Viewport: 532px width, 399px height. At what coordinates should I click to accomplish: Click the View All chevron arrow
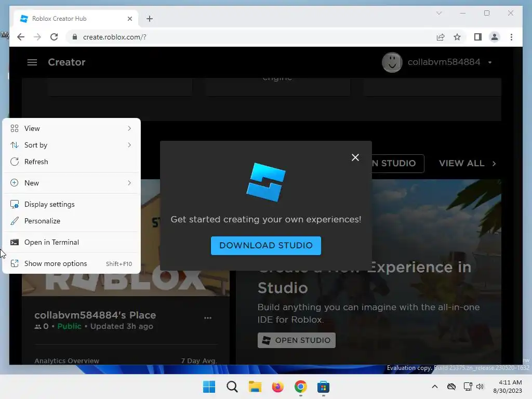click(x=494, y=164)
